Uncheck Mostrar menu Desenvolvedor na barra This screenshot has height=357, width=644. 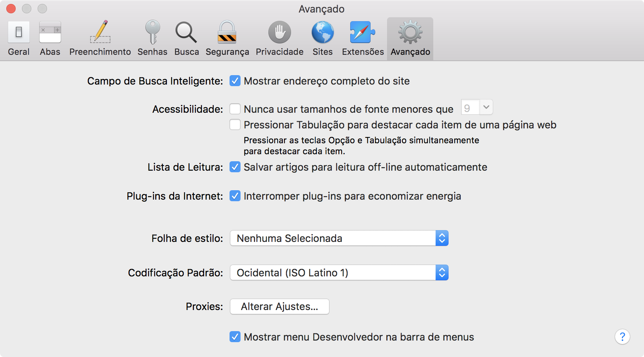click(x=235, y=337)
